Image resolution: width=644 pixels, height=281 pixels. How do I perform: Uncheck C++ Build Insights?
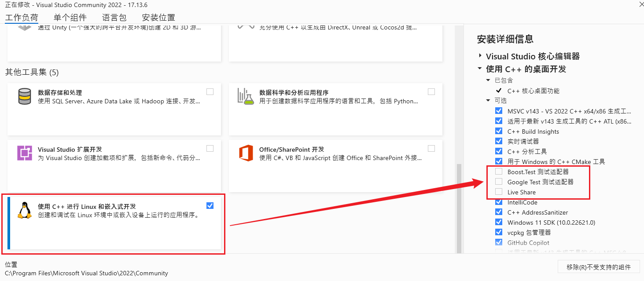pos(499,131)
